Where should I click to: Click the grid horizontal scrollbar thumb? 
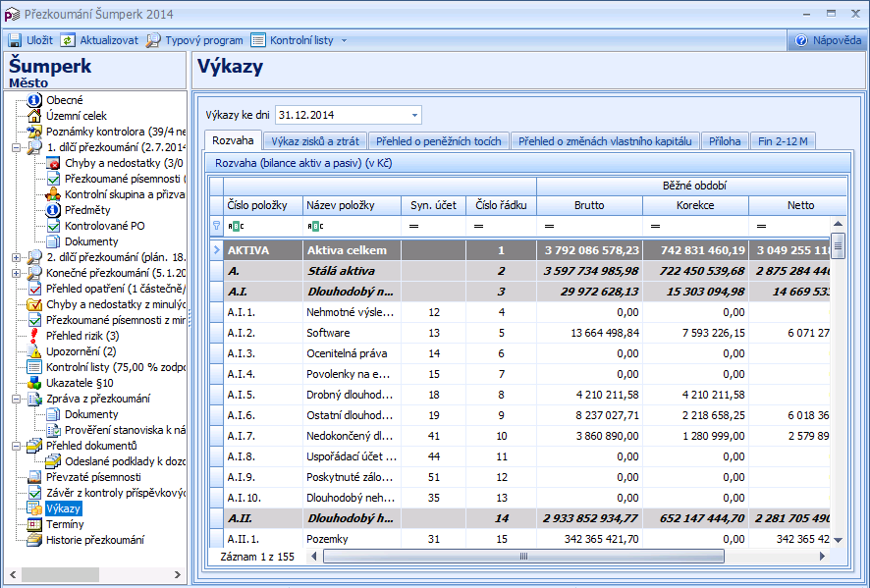(523, 556)
